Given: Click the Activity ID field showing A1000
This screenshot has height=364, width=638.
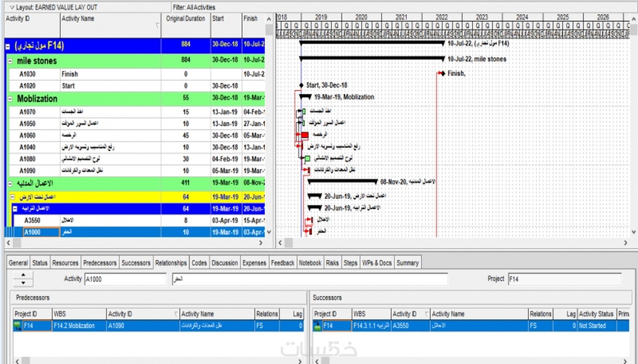Looking at the screenshot, I should coord(125,279).
